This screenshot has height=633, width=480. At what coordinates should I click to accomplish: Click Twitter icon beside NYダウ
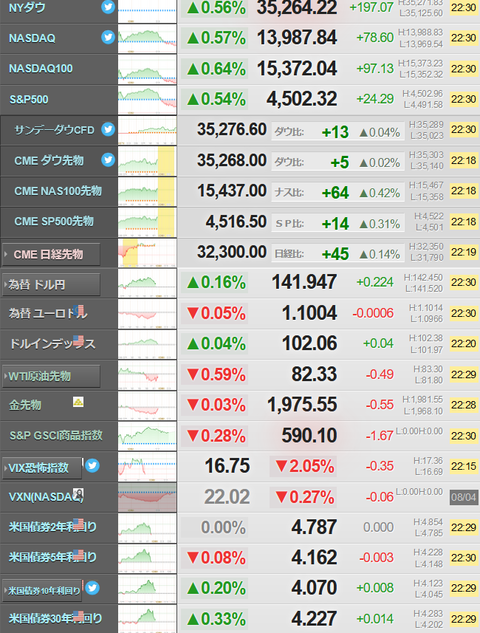point(108,7)
